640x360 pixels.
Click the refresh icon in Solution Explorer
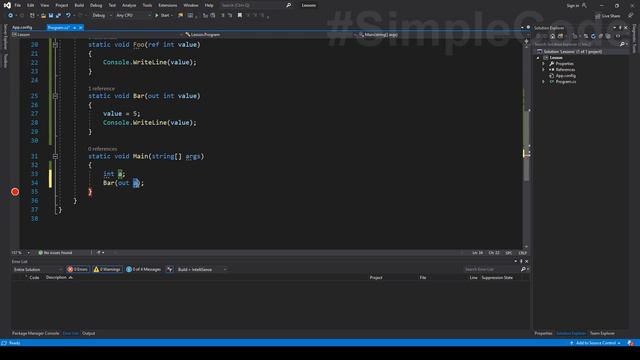click(x=593, y=36)
